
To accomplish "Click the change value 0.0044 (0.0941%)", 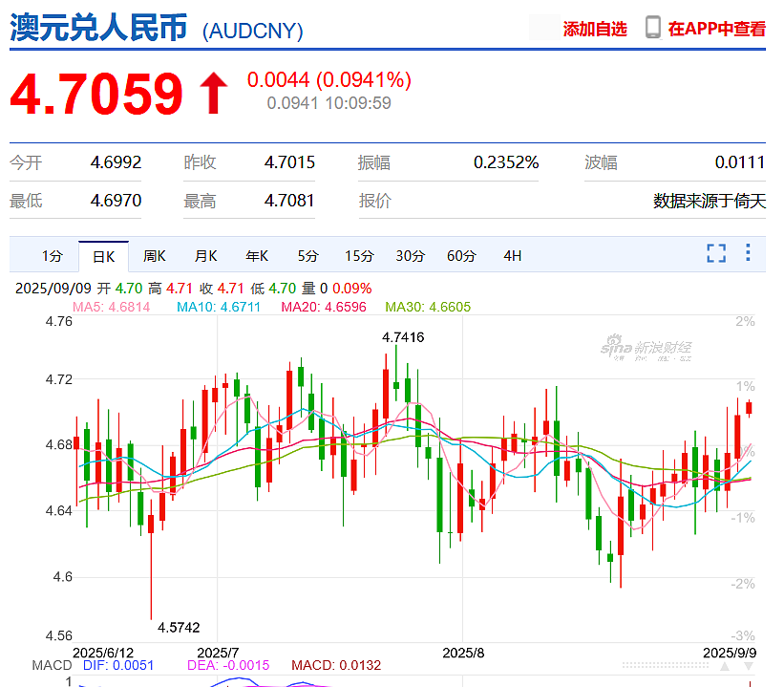I will [x=329, y=80].
